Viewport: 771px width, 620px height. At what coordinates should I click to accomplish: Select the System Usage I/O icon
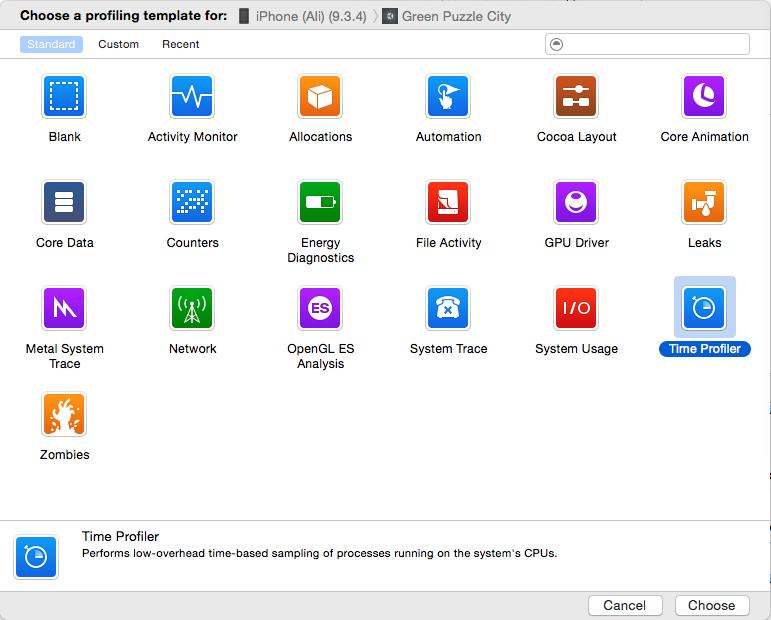point(576,308)
